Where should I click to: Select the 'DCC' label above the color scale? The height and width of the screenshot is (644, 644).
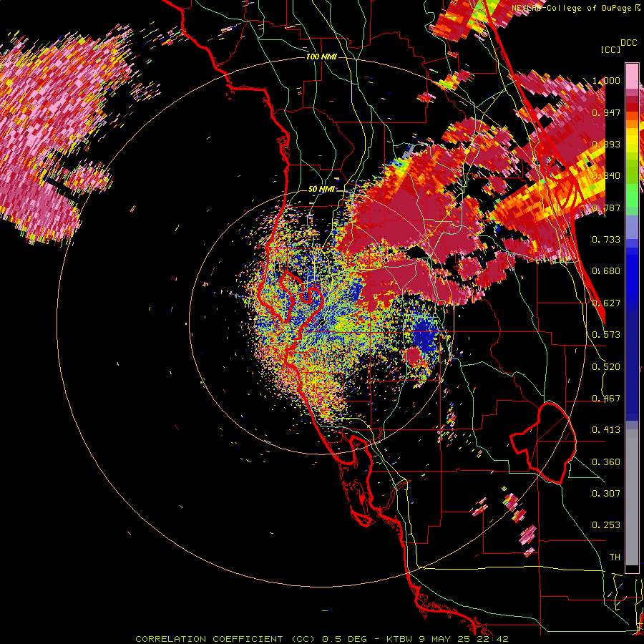628,43
